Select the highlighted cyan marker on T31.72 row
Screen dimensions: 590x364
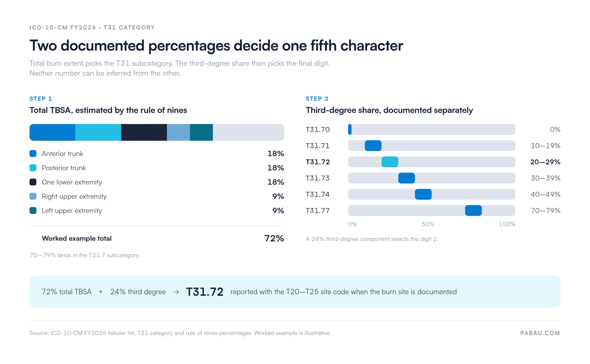click(390, 162)
